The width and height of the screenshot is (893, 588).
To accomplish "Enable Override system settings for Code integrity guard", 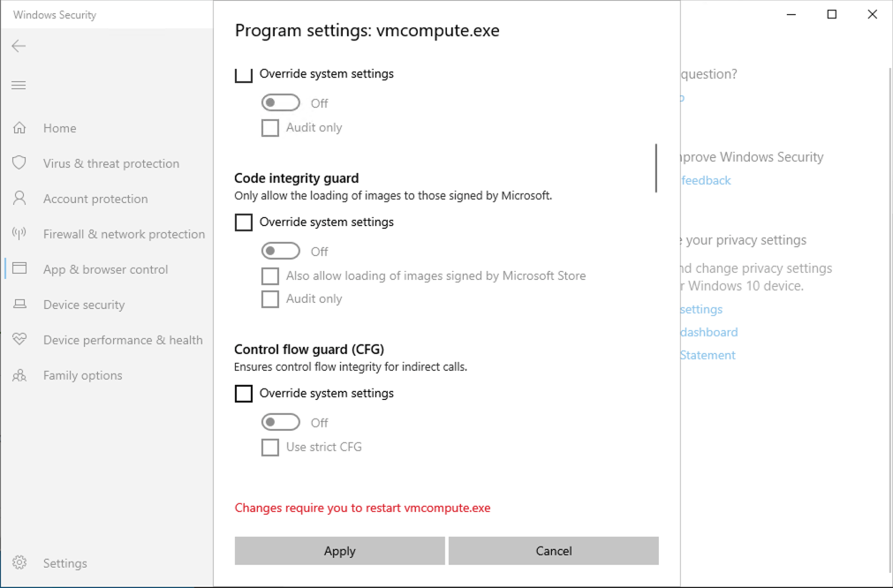I will point(244,222).
